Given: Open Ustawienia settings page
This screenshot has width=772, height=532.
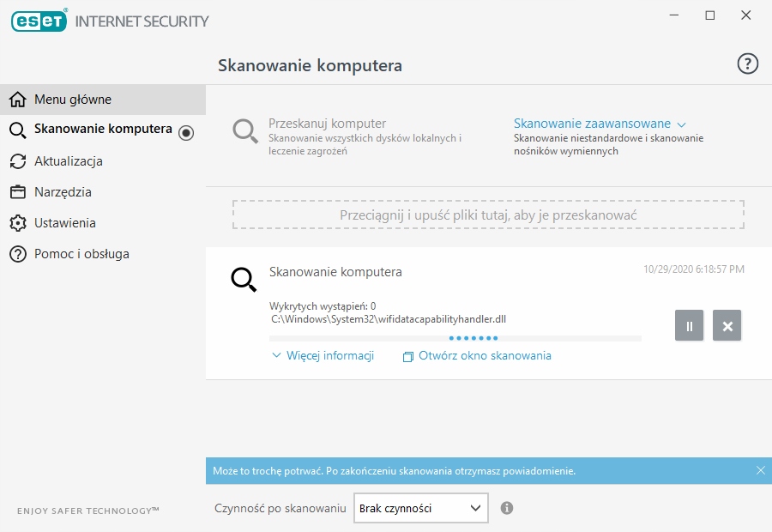Looking at the screenshot, I should pyautogui.click(x=65, y=223).
